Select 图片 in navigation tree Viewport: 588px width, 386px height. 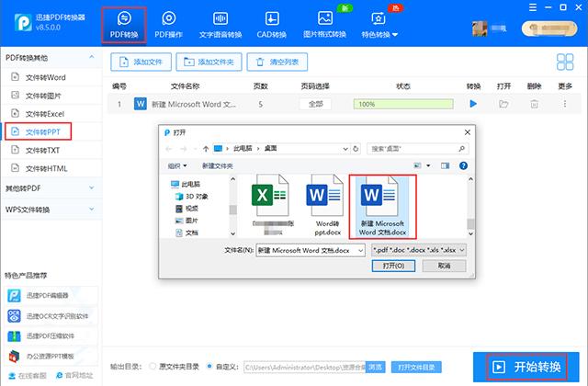pos(187,221)
